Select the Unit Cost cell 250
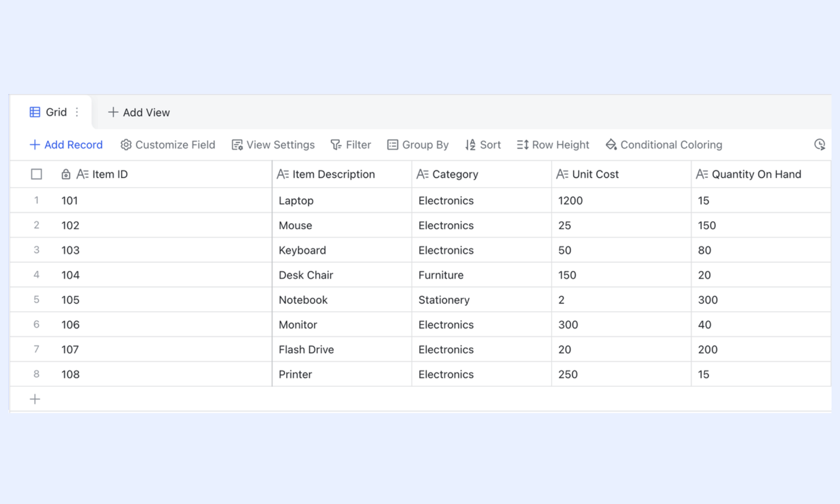 coord(622,374)
